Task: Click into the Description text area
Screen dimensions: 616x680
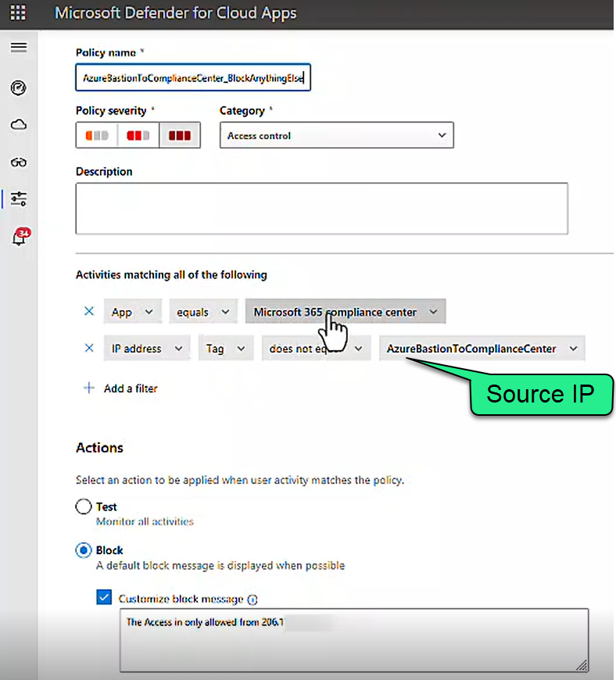Action: click(322, 209)
